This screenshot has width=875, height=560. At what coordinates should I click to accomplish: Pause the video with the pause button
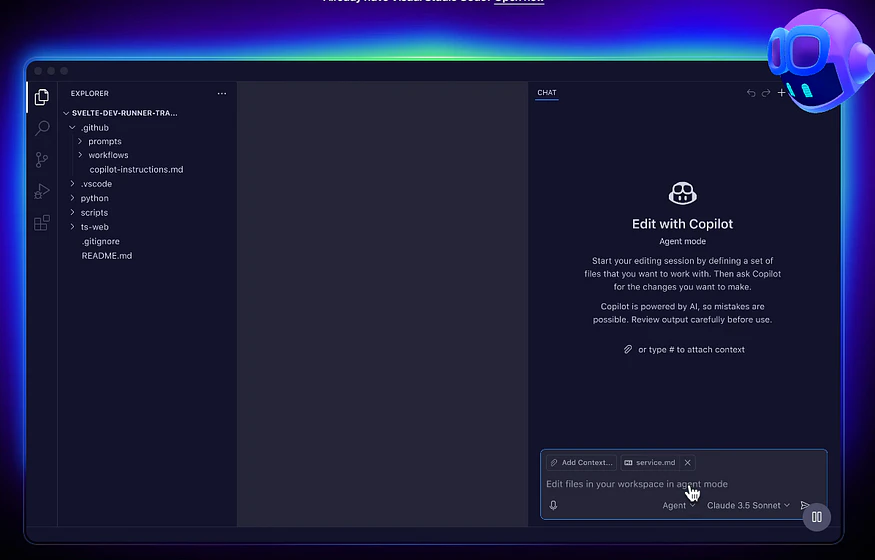click(816, 517)
